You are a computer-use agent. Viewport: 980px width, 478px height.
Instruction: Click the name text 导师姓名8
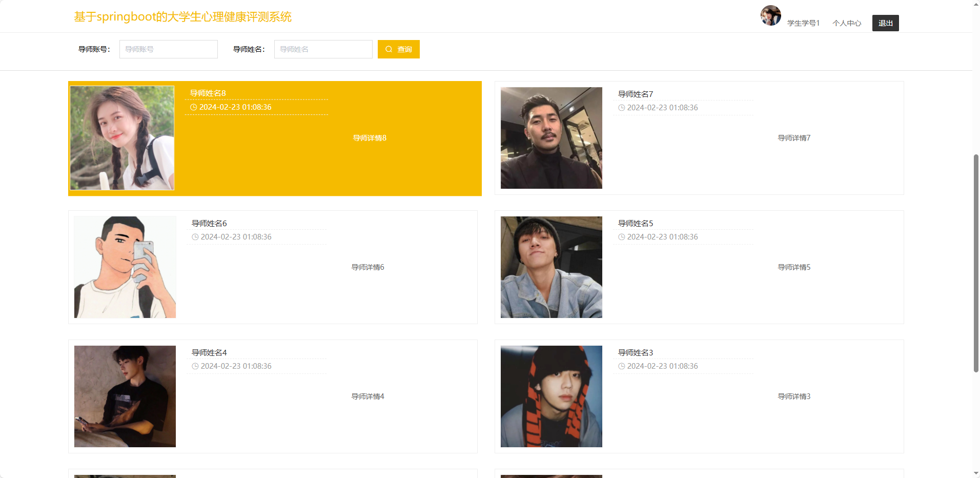pos(208,93)
